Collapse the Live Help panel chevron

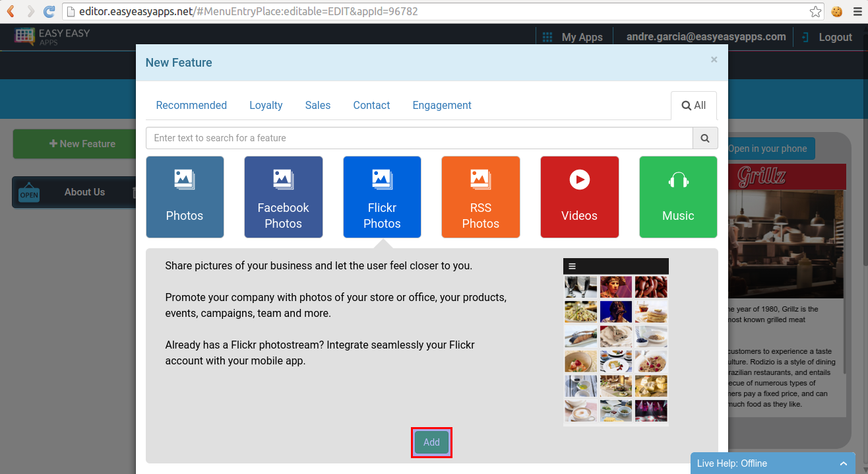(844, 463)
